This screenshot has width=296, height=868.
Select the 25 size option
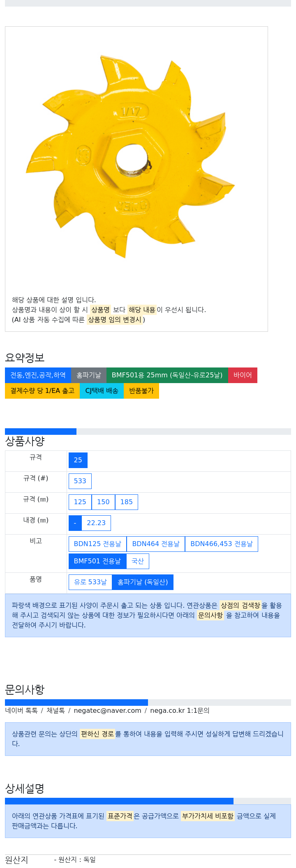[78, 460]
